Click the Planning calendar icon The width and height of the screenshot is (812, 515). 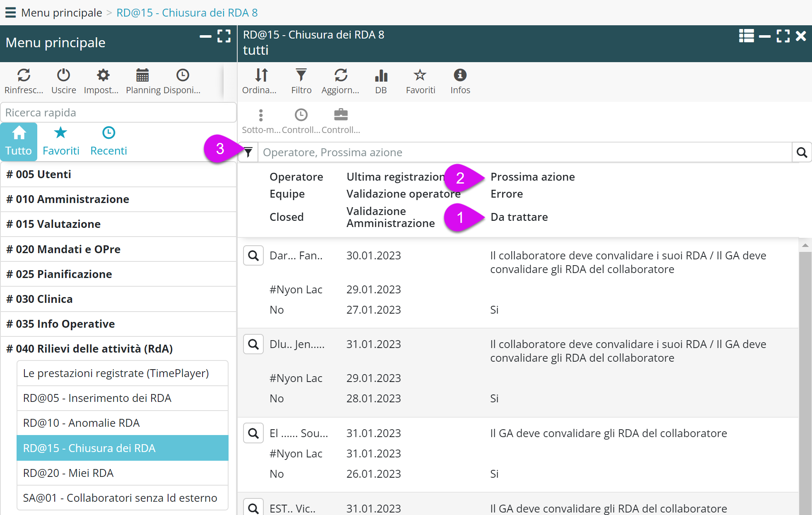tap(142, 75)
